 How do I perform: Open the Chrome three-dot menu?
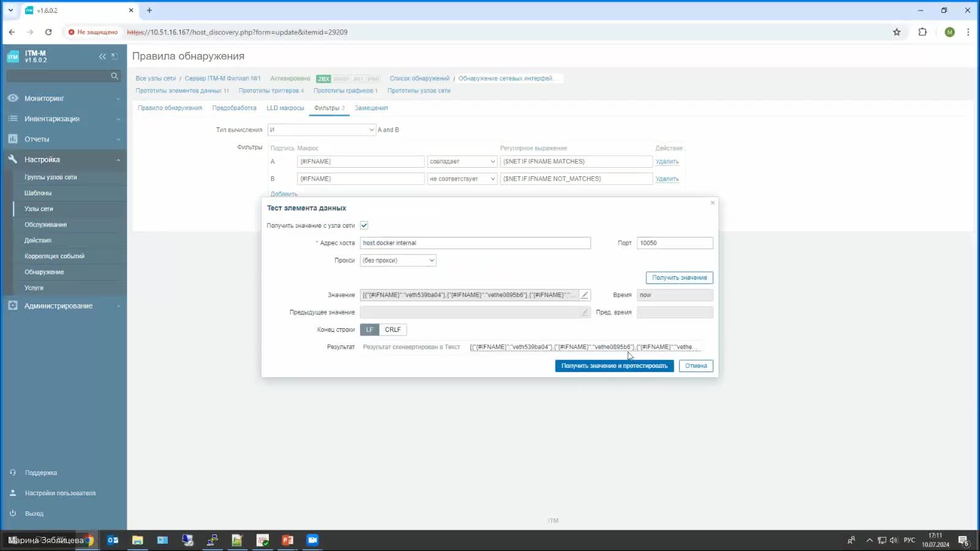[968, 32]
